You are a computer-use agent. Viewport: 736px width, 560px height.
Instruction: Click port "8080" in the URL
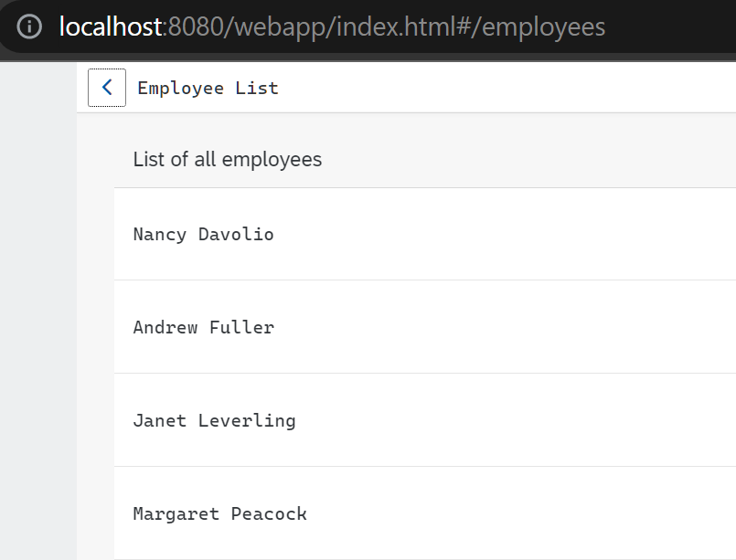[190, 27]
